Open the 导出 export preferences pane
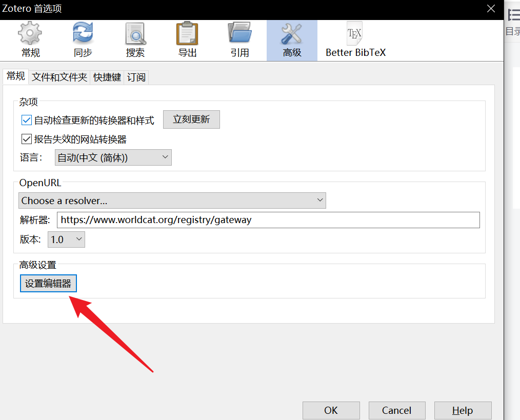Image resolution: width=520 pixels, height=420 pixels. tap(187, 41)
